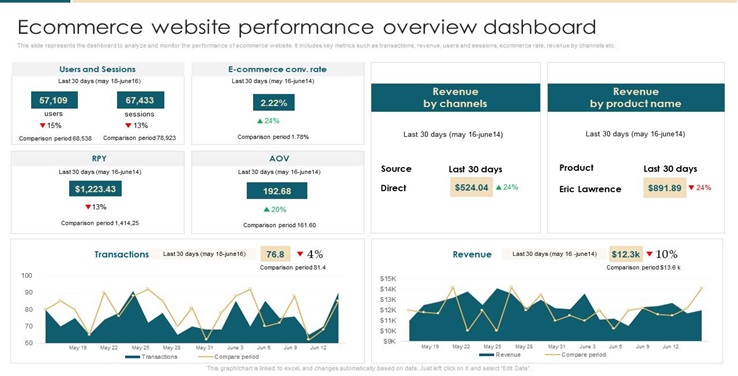Click the dashboard main title
The image size is (738, 376).
click(307, 28)
